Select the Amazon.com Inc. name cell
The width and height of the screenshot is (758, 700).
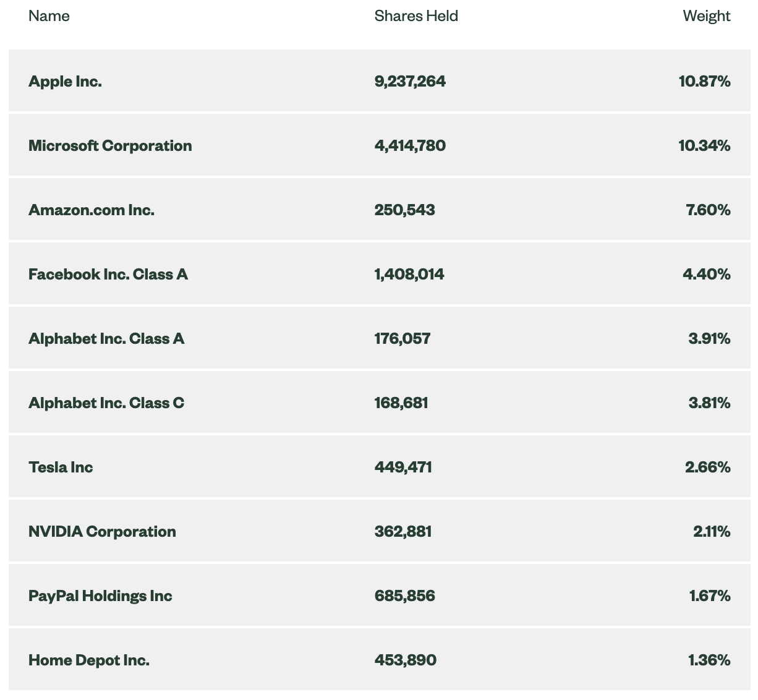click(x=92, y=210)
